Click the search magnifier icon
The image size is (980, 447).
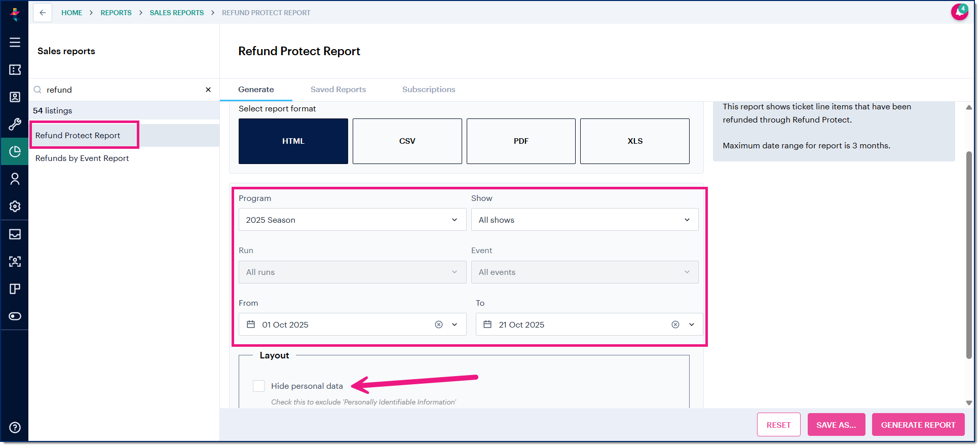tap(37, 90)
